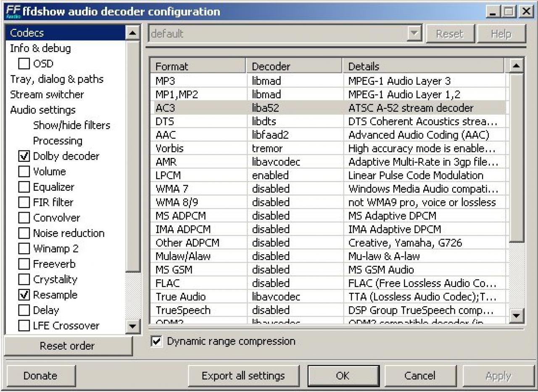Open the default preset dropdown
Viewport: 538px width, 392px height.
415,34
